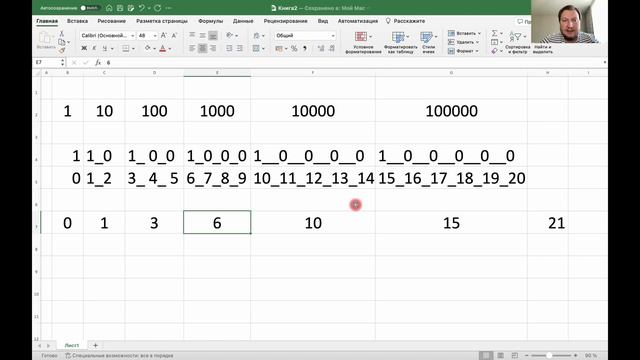This screenshot has width=640, height=360.
Task: Click the Comma Style icon
Action: point(305,49)
